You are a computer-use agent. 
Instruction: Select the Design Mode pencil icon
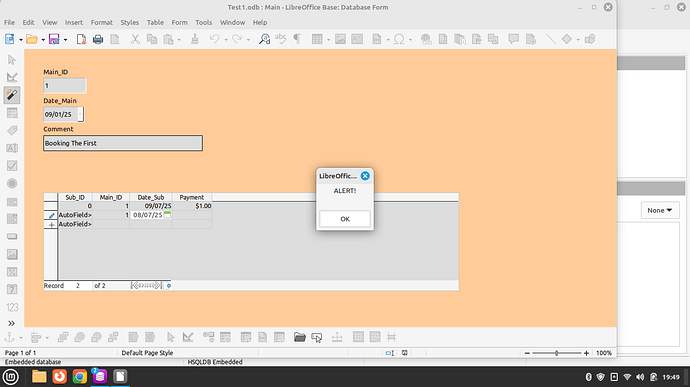pos(12,95)
